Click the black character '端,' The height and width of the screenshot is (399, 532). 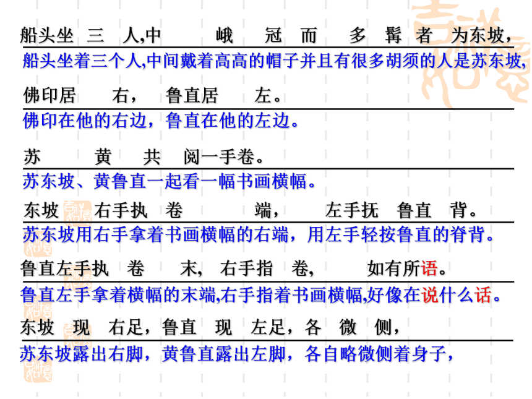click(x=267, y=210)
